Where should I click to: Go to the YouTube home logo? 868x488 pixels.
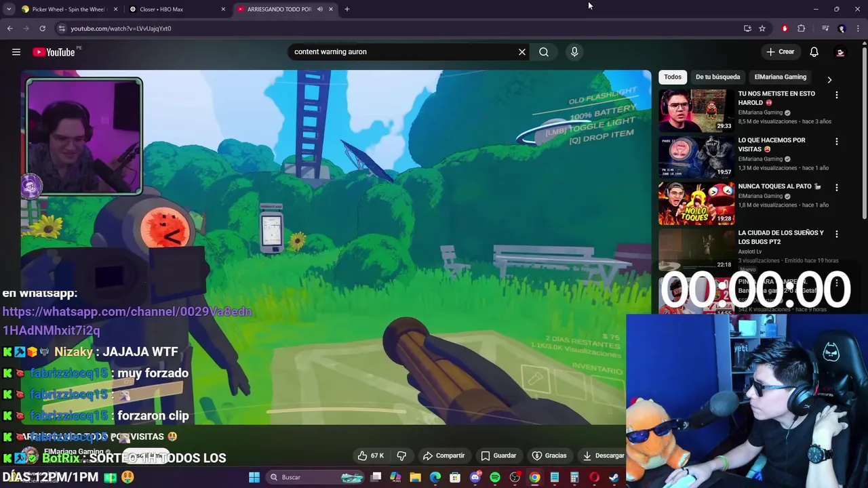click(x=54, y=52)
